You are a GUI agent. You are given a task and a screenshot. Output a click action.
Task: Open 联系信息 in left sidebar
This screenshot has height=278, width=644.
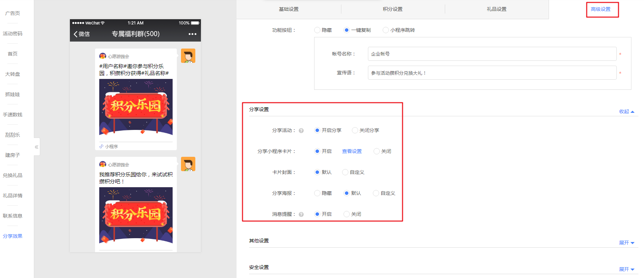click(13, 216)
